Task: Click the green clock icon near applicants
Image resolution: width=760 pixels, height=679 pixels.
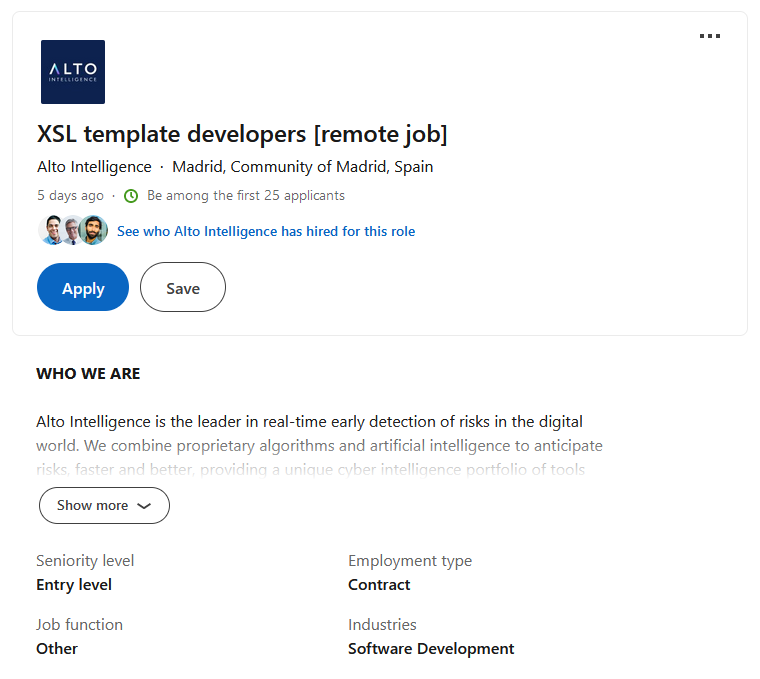Action: click(x=130, y=196)
